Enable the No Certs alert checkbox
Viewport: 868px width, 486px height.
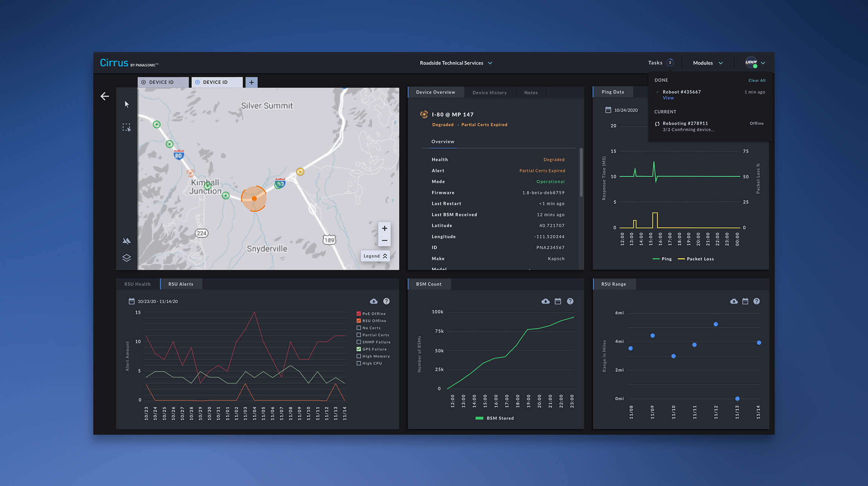click(x=359, y=328)
